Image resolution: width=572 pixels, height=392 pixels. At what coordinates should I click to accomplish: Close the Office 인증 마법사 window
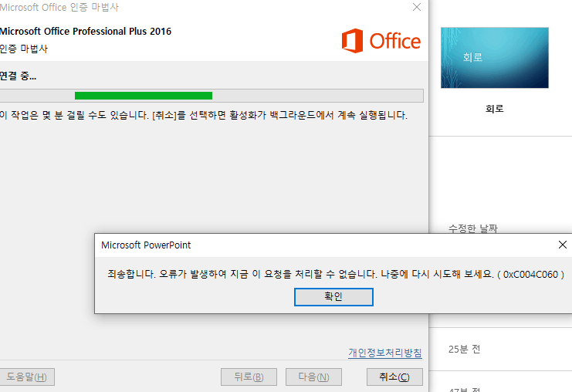pos(417,7)
